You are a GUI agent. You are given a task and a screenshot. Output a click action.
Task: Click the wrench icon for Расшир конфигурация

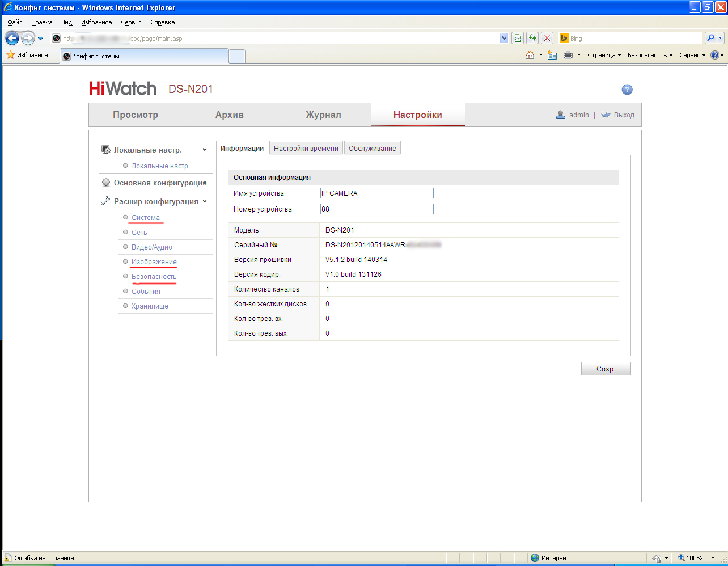[x=105, y=201]
